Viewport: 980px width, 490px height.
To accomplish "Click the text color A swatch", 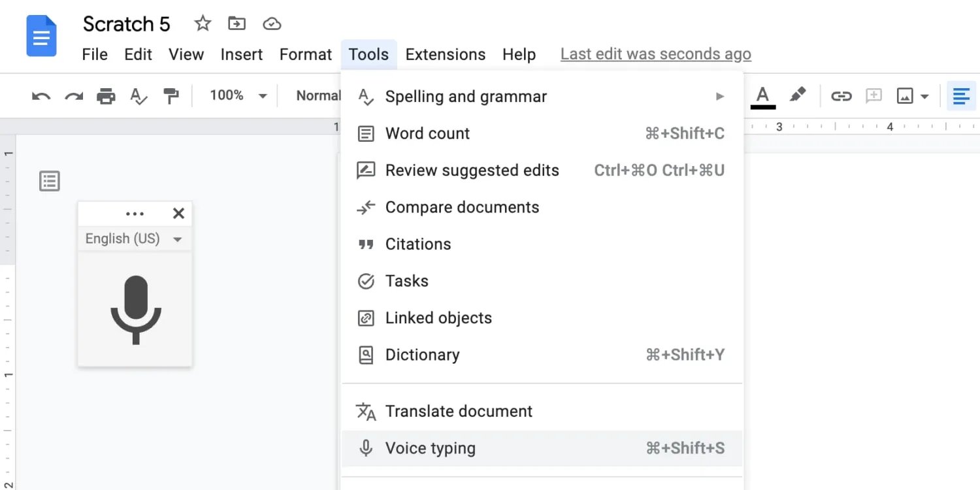I will (762, 97).
